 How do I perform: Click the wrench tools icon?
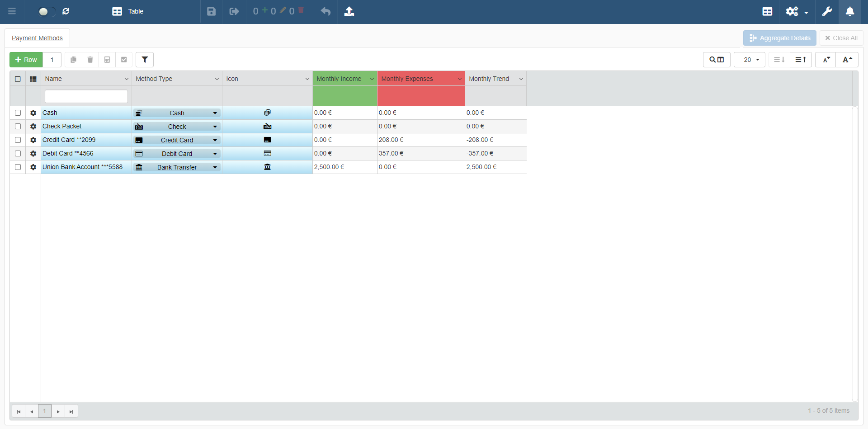click(x=827, y=12)
